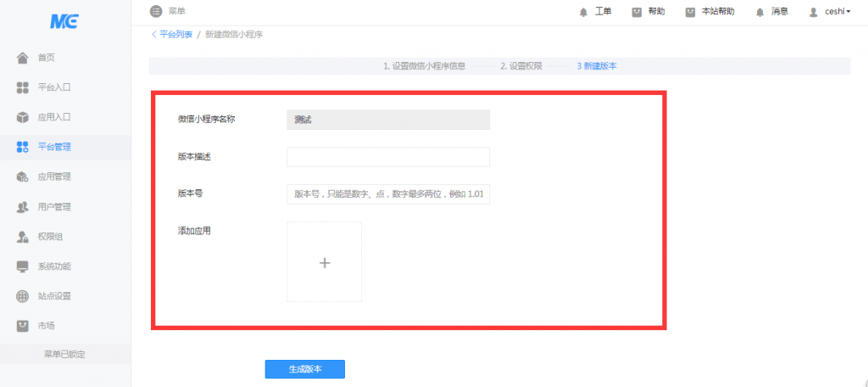Image resolution: width=868 pixels, height=387 pixels.
Task: Select step 2 设置权限
Action: pyautogui.click(x=520, y=65)
